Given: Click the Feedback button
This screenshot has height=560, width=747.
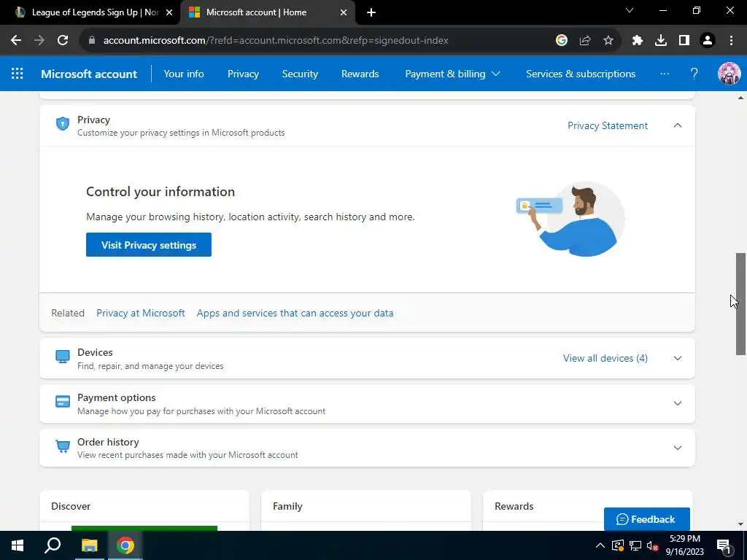Looking at the screenshot, I should (x=646, y=519).
